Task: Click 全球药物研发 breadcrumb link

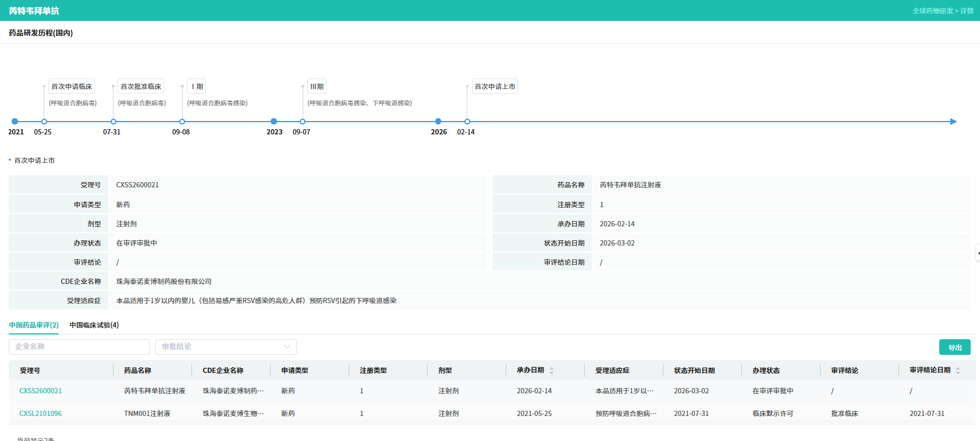Action: 933,11
